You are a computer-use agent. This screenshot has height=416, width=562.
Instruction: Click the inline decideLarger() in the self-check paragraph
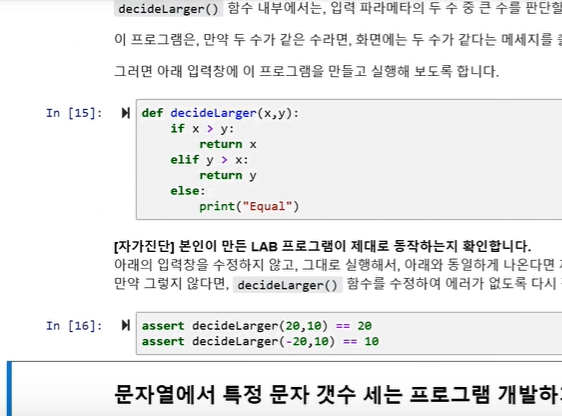tap(288, 285)
